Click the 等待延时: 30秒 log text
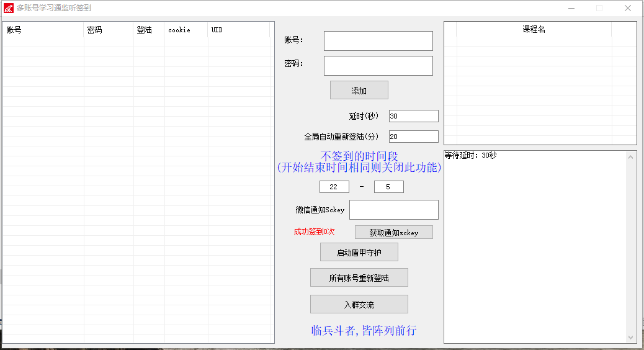644x350 pixels. click(x=471, y=155)
